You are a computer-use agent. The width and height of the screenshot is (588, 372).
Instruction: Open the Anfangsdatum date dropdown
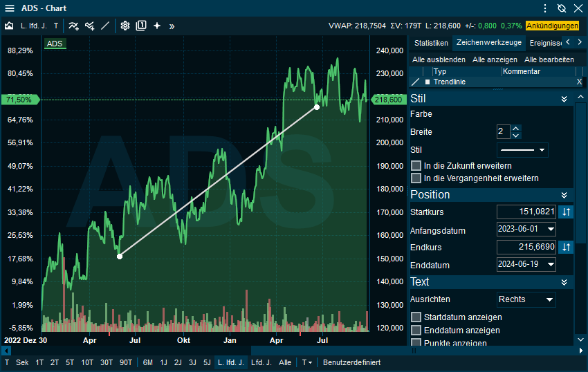[x=526, y=229]
